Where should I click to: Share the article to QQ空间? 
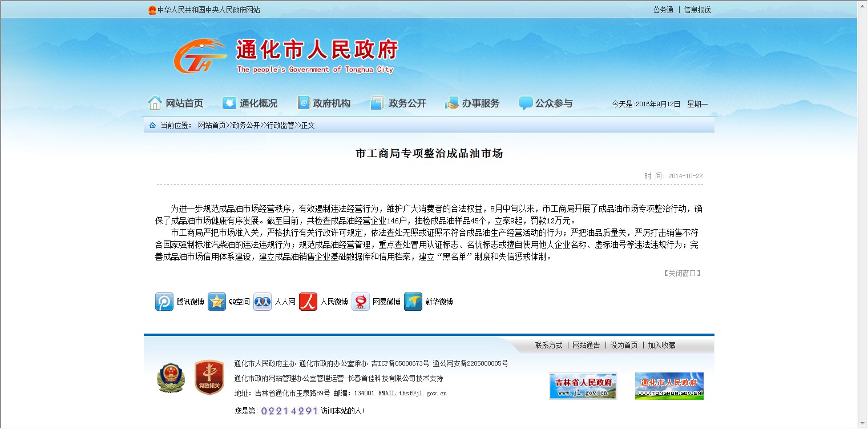217,302
